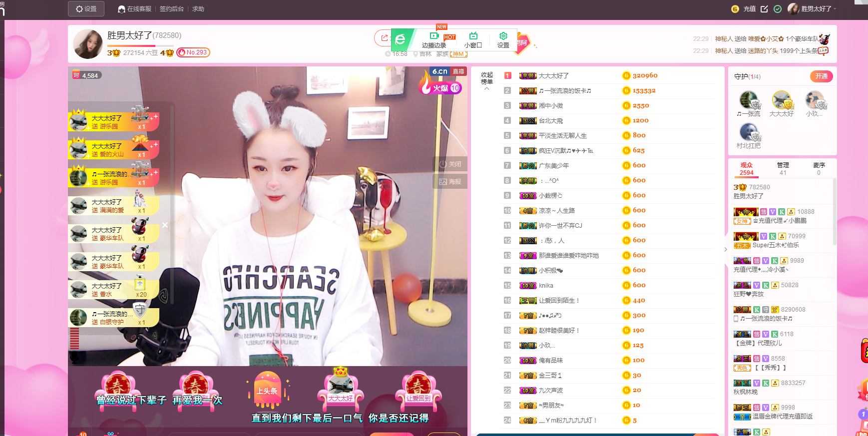Switch to the 管理 managers tab
The image size is (868, 436).
783,169
